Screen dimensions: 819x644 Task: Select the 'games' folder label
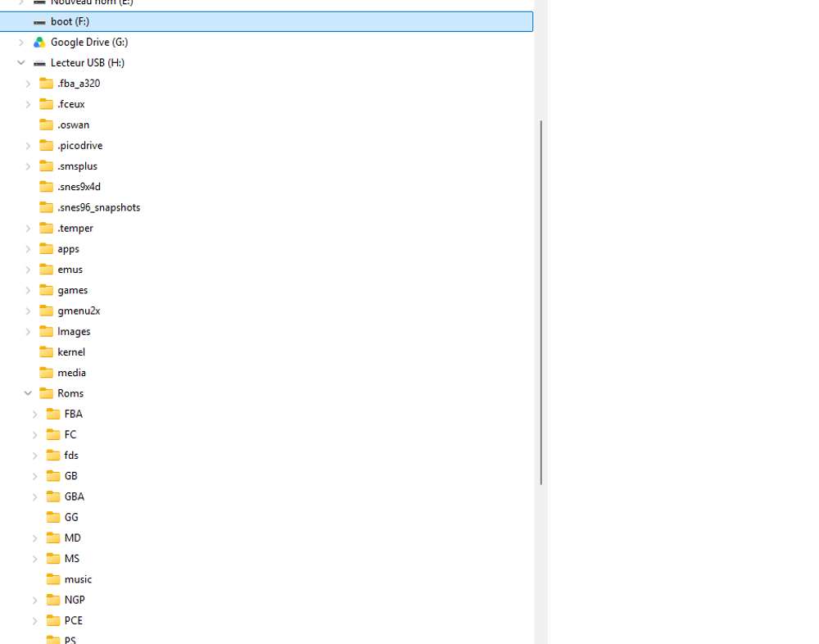pyautogui.click(x=73, y=290)
